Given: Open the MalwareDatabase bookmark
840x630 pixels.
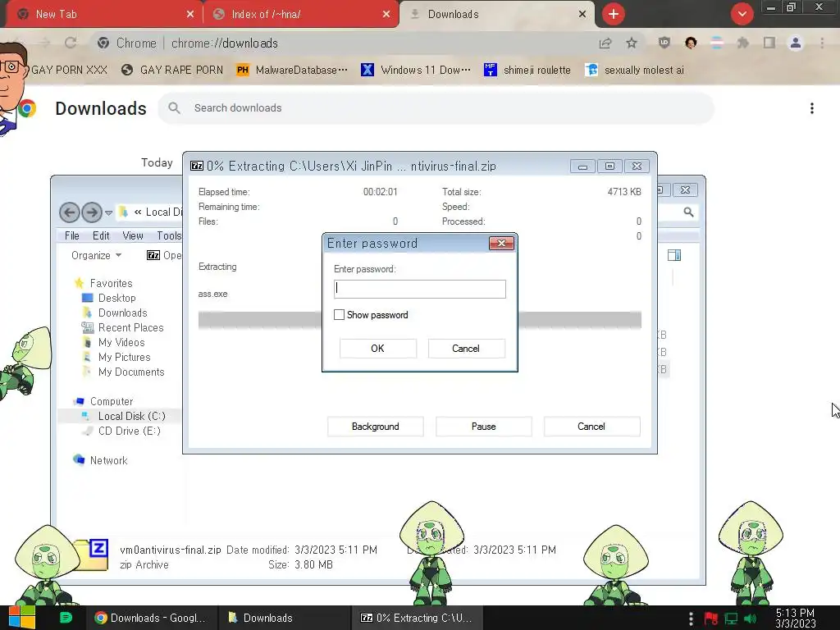Looking at the screenshot, I should 293,71.
